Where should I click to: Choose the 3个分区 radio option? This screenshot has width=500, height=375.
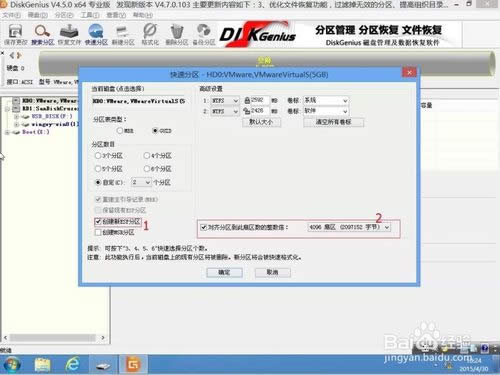tap(98, 156)
